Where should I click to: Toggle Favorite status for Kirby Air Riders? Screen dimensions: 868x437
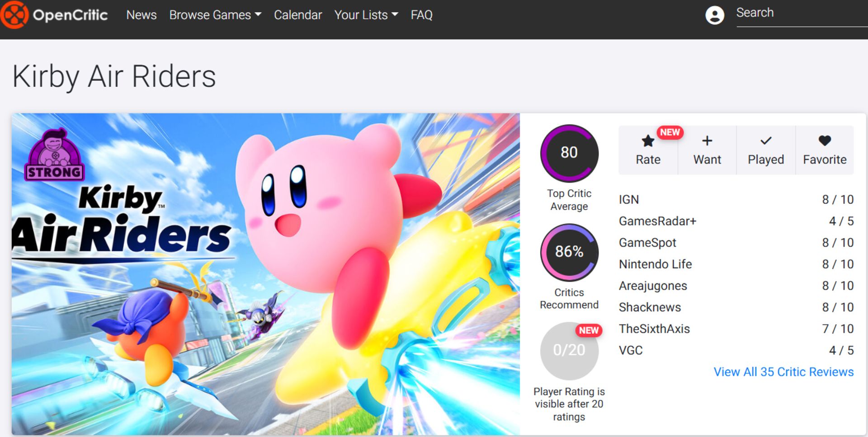click(x=825, y=149)
